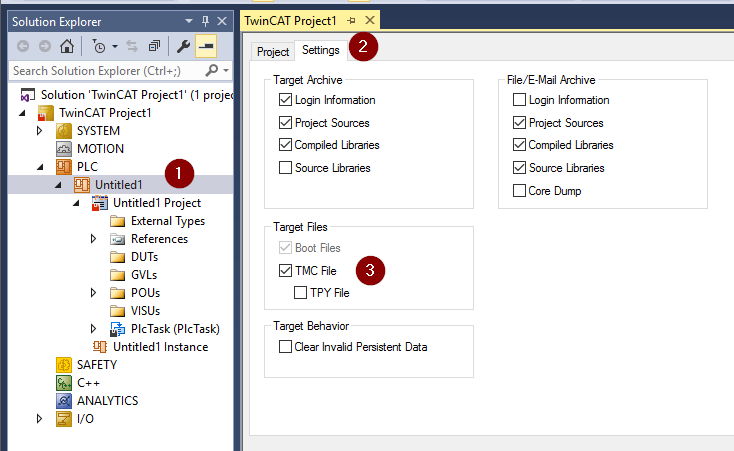Uncheck Target Archive Compiled Libraries

(x=285, y=145)
